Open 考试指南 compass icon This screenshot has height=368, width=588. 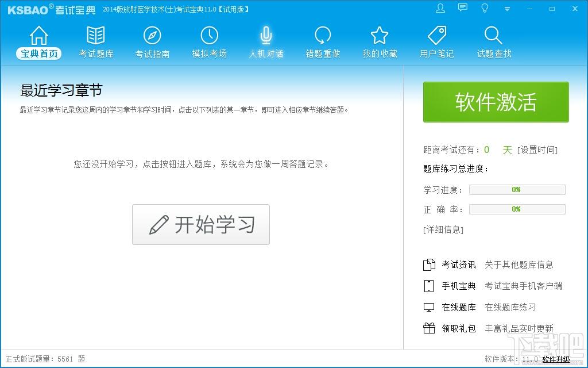coord(152,36)
